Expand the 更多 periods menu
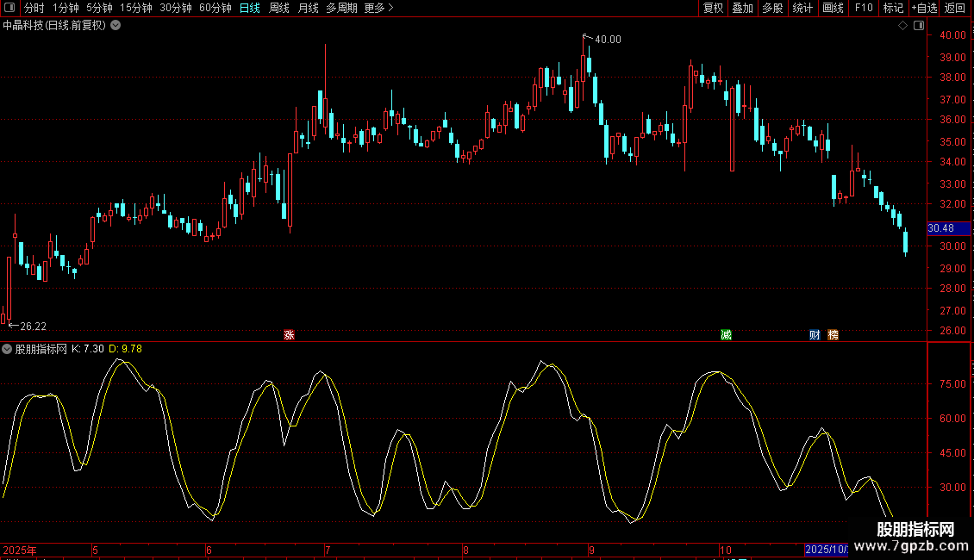 tap(378, 8)
